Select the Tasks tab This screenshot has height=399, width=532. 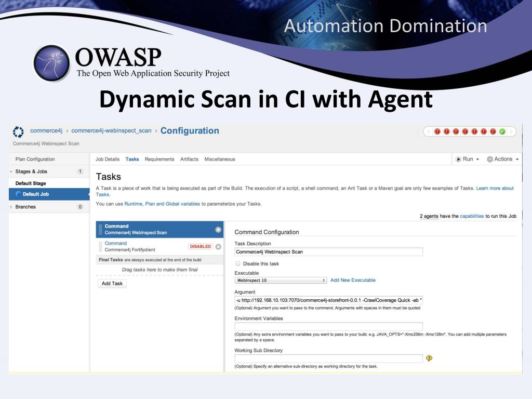(132, 159)
